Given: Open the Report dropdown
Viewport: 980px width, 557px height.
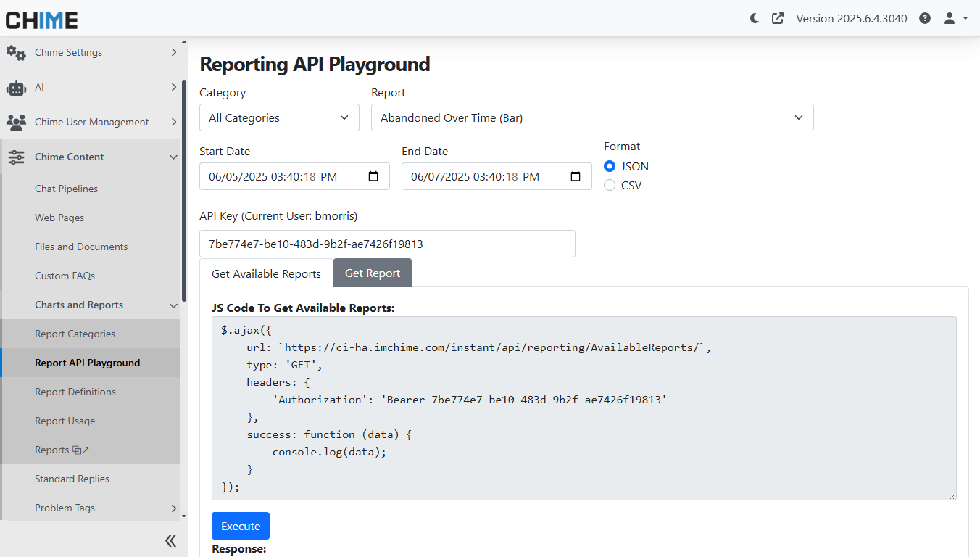Looking at the screenshot, I should pos(592,117).
